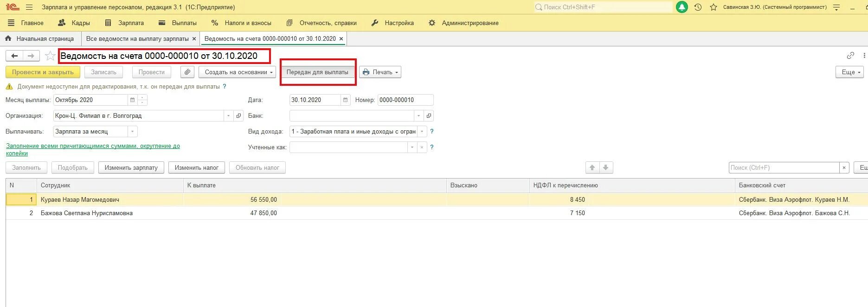Move row up with the arrow button

592,167
